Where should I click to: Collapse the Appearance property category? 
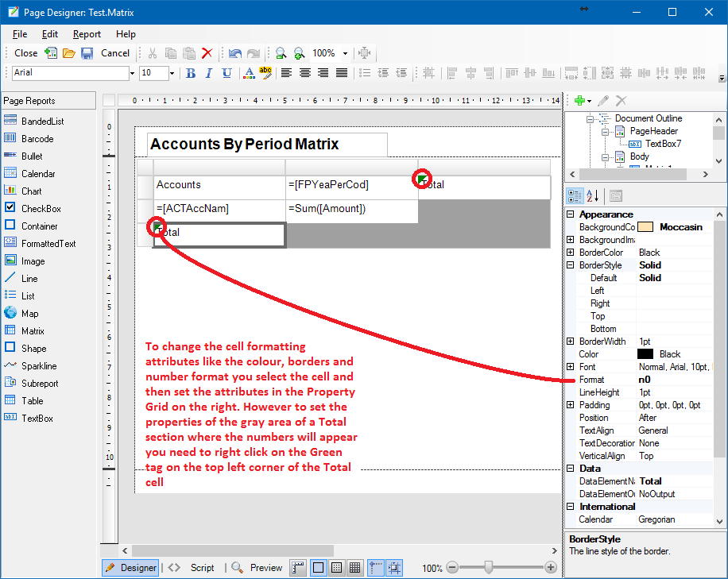(x=571, y=214)
